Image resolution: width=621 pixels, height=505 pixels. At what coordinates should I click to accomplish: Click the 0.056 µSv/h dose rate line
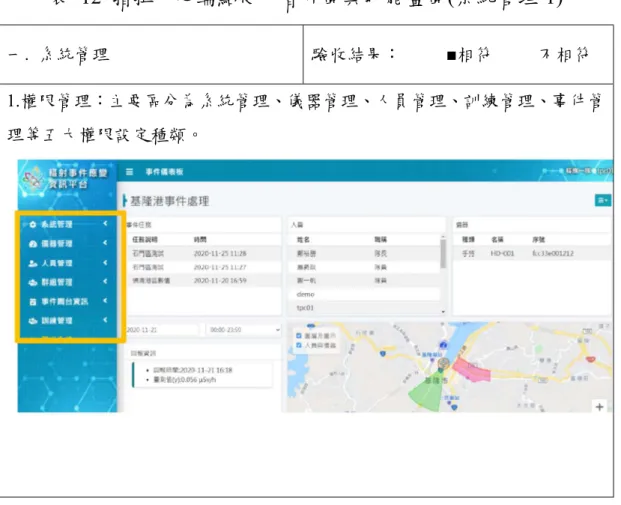pyautogui.click(x=185, y=380)
